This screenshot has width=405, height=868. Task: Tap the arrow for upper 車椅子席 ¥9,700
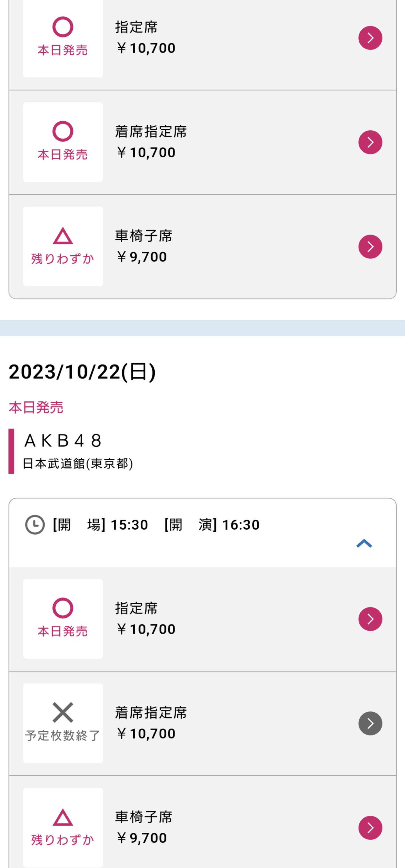[370, 247]
